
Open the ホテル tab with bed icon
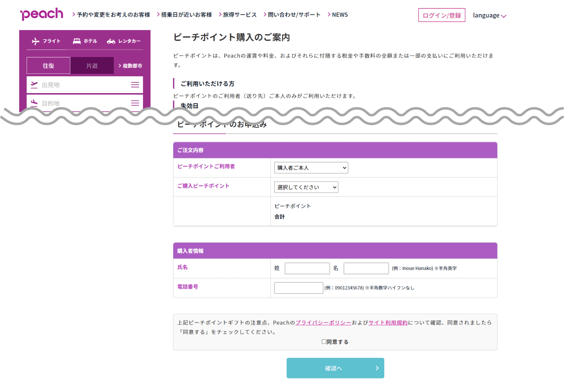pos(85,41)
